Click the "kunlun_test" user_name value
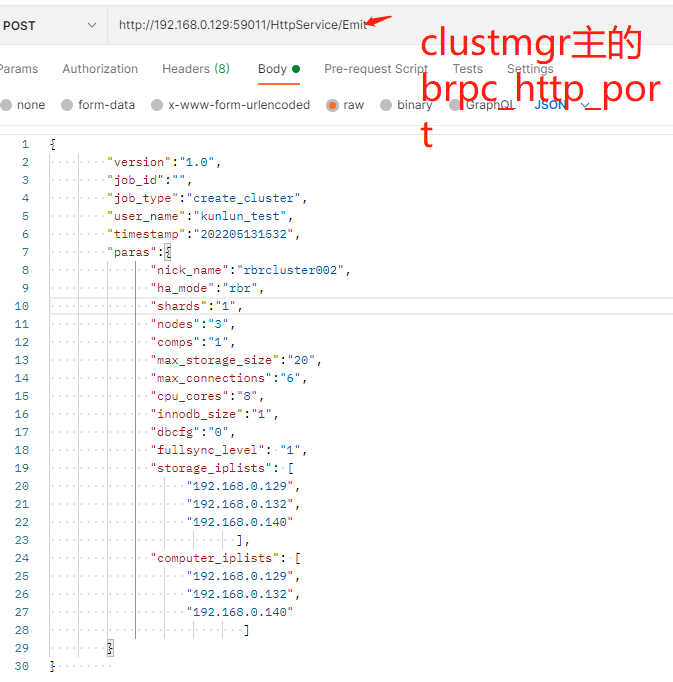 coord(240,216)
